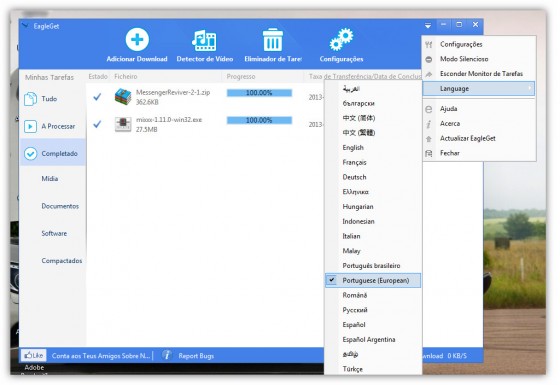Click Conta aos Teus Amigos link
This screenshot has height=385, width=560.
pyautogui.click(x=101, y=356)
